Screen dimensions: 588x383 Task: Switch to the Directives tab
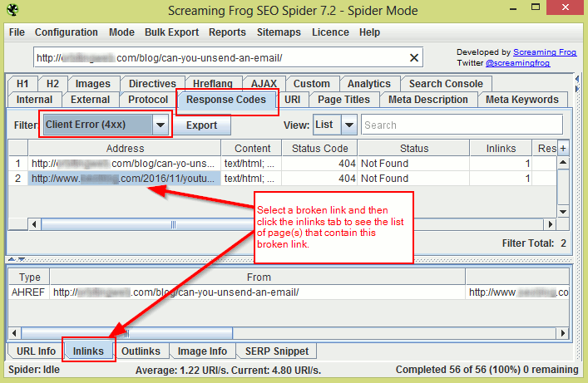[152, 84]
